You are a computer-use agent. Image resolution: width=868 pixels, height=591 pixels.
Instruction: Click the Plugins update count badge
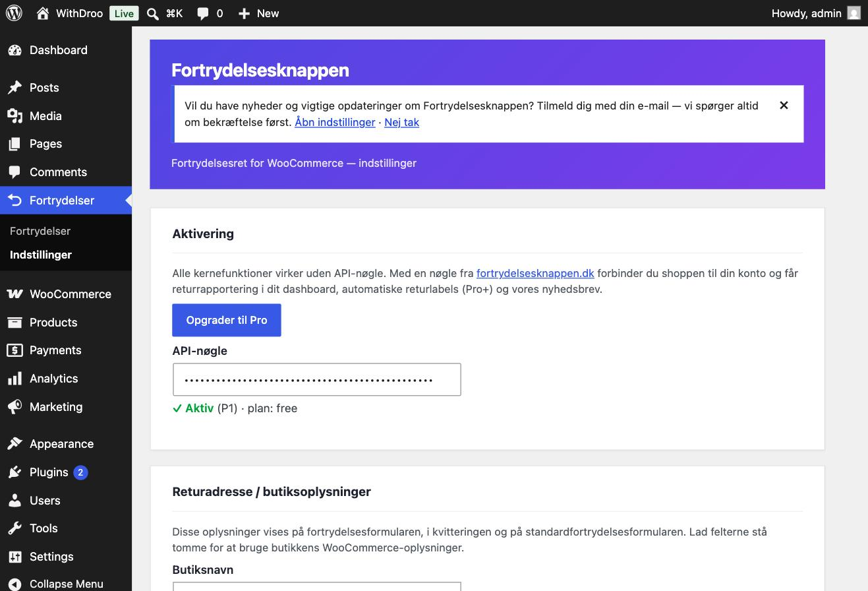tap(80, 472)
